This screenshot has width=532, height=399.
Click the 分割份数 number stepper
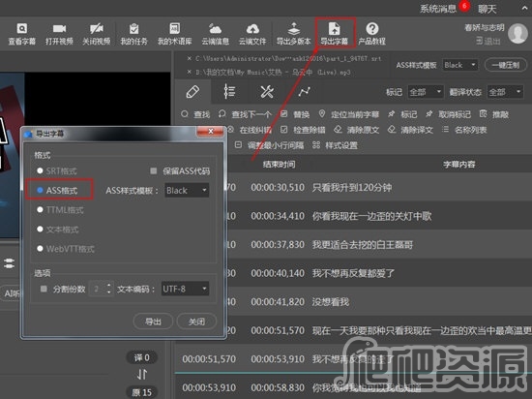click(108, 289)
